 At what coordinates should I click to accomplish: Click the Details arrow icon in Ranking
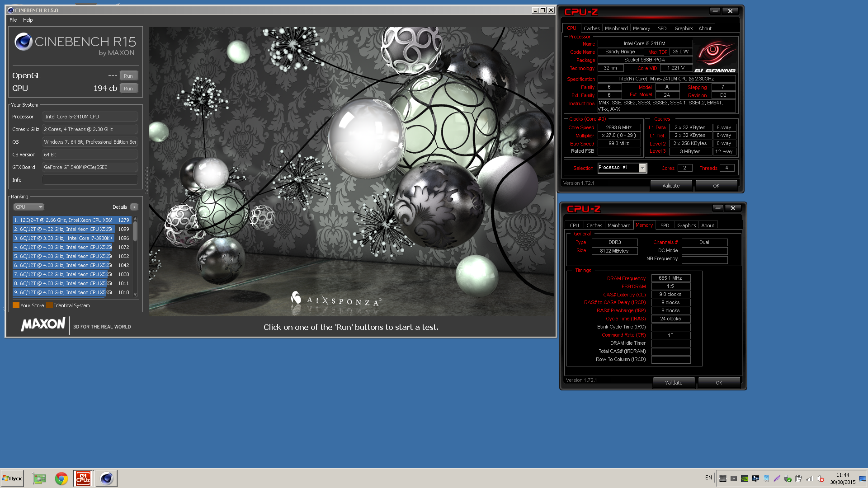pos(134,207)
